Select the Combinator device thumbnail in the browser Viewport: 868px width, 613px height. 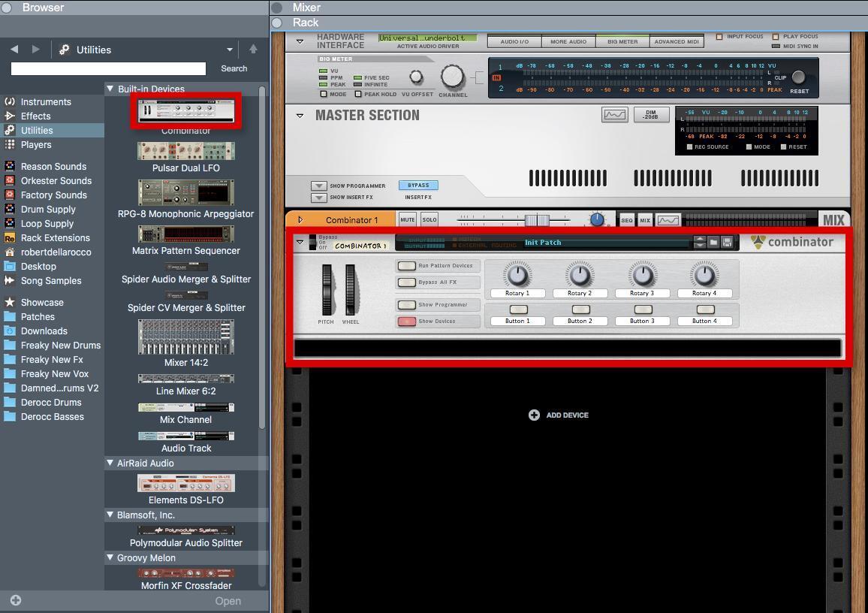[x=186, y=110]
